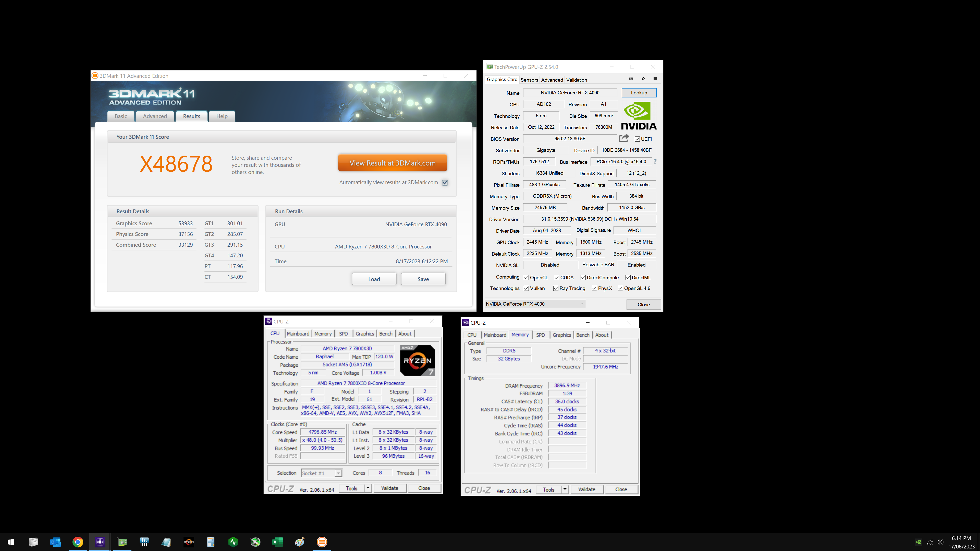Switch to GPU-Z via taskbar icon
This screenshot has width=980, height=551.
tap(122, 542)
